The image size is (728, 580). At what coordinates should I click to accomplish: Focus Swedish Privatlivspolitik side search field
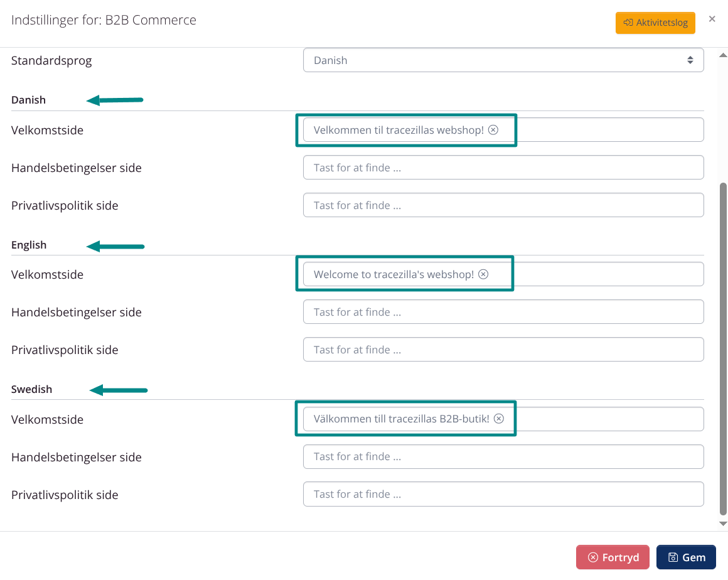coord(503,494)
